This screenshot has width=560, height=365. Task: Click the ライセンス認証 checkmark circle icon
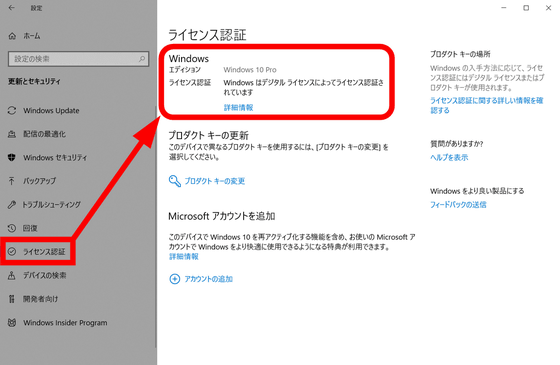(x=12, y=251)
